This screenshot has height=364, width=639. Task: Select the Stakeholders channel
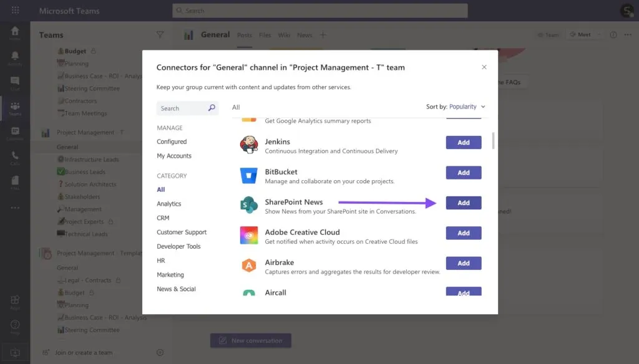point(79,197)
